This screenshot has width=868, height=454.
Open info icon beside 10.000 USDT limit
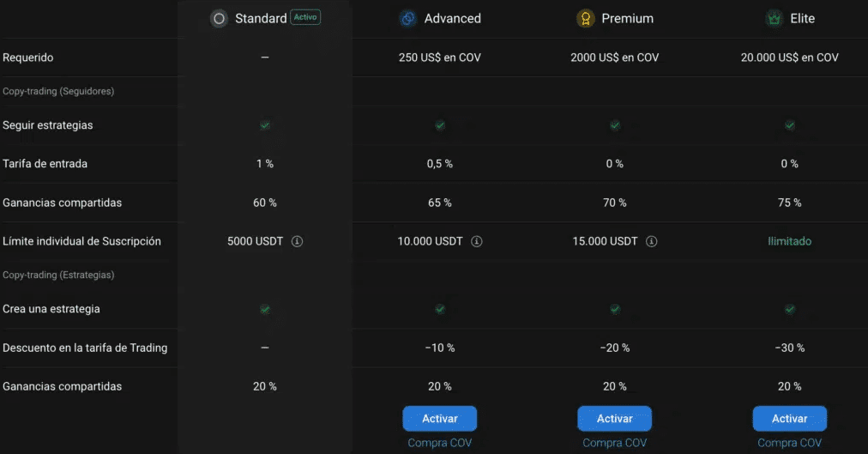pyautogui.click(x=477, y=241)
